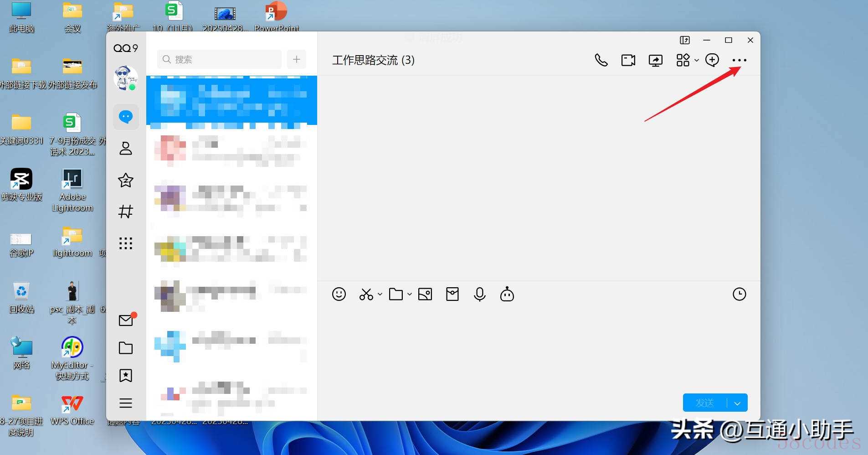Open the hashtag channels icon in sidebar
Viewport: 868px width, 455px height.
click(126, 212)
